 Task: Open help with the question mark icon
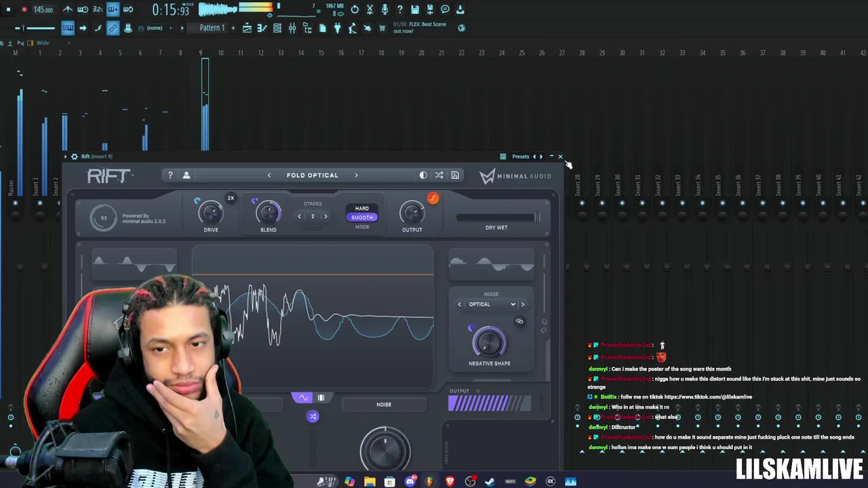pyautogui.click(x=399, y=9)
